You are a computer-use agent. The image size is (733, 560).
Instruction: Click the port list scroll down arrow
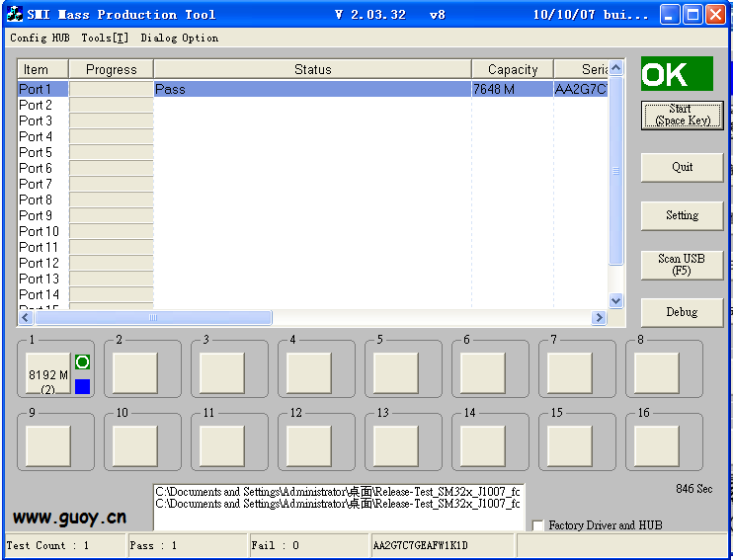pyautogui.click(x=616, y=300)
